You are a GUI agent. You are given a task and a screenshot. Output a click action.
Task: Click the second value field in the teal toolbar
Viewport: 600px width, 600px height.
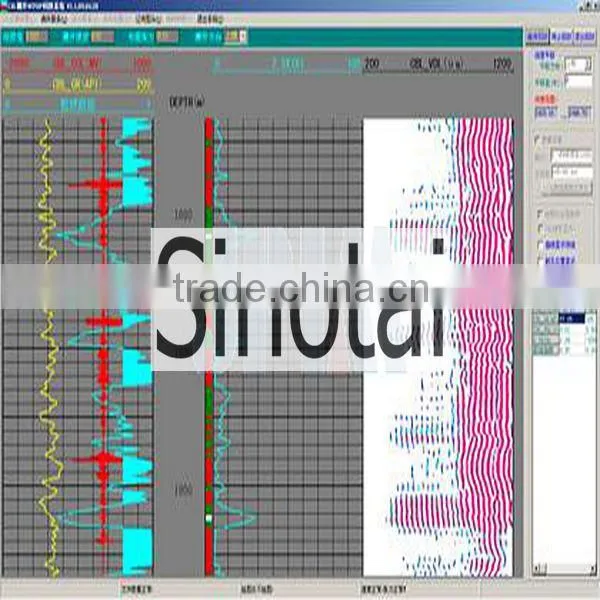click(103, 37)
